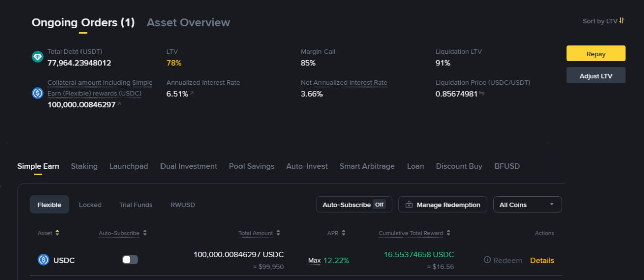Viewport: 644px width, 280px height.
Task: Open the USDC Details link
Action: coord(542,260)
